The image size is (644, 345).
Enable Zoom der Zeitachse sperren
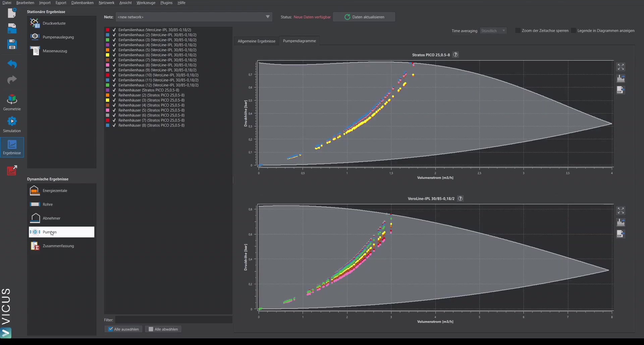click(x=518, y=30)
